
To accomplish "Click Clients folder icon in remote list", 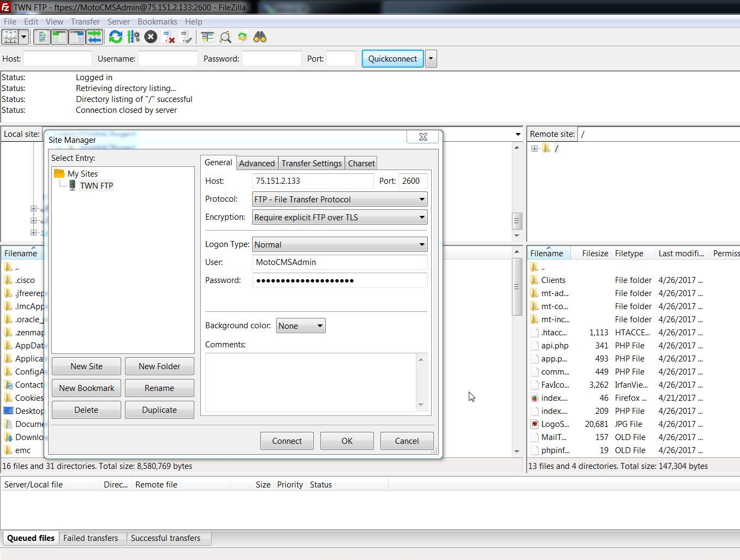I will pos(534,280).
